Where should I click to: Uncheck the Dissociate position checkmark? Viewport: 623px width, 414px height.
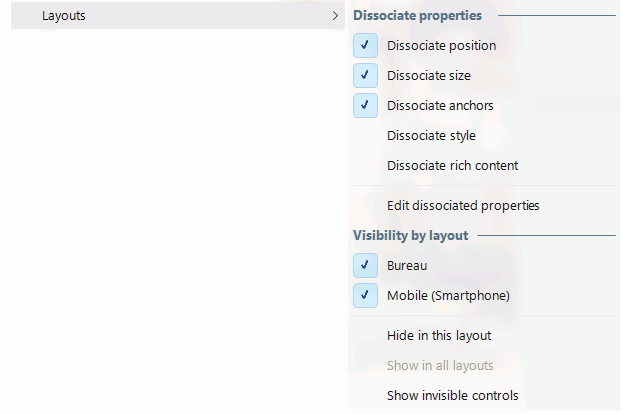pyautogui.click(x=365, y=45)
